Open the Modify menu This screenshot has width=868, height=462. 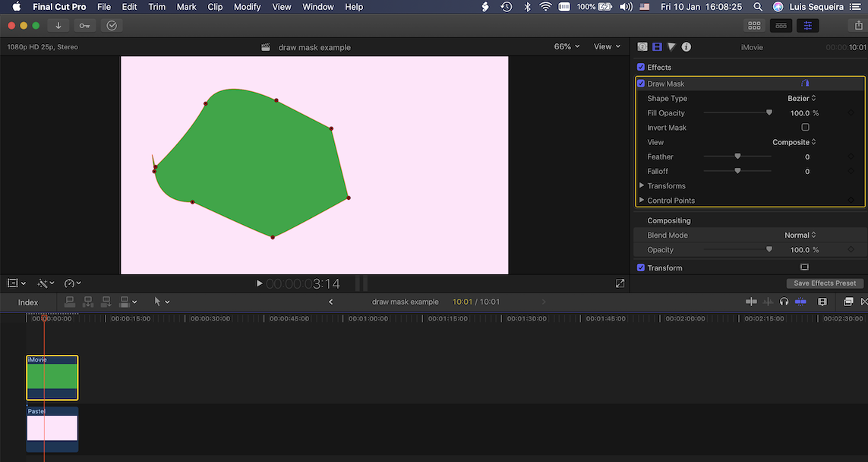(x=247, y=7)
